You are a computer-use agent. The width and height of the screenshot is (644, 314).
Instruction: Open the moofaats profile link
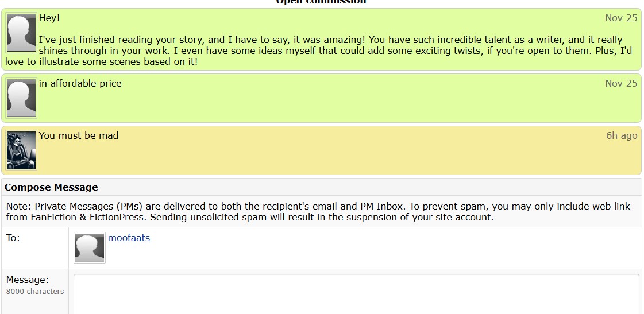click(129, 238)
